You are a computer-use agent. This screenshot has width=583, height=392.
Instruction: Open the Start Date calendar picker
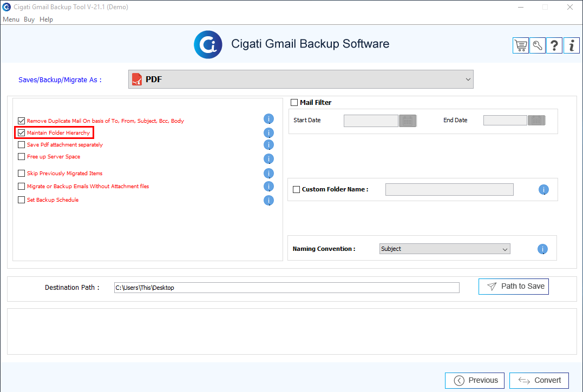(x=408, y=121)
